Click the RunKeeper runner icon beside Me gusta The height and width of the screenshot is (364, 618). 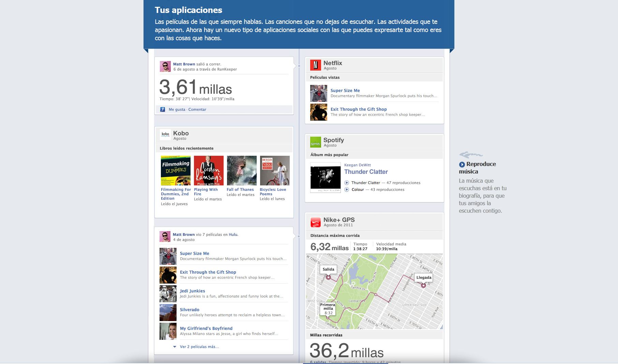(x=163, y=109)
